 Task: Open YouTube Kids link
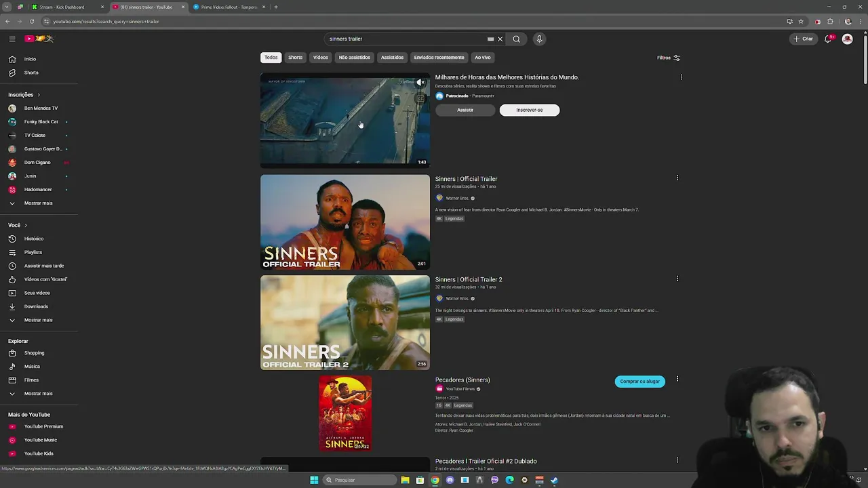[x=39, y=453]
